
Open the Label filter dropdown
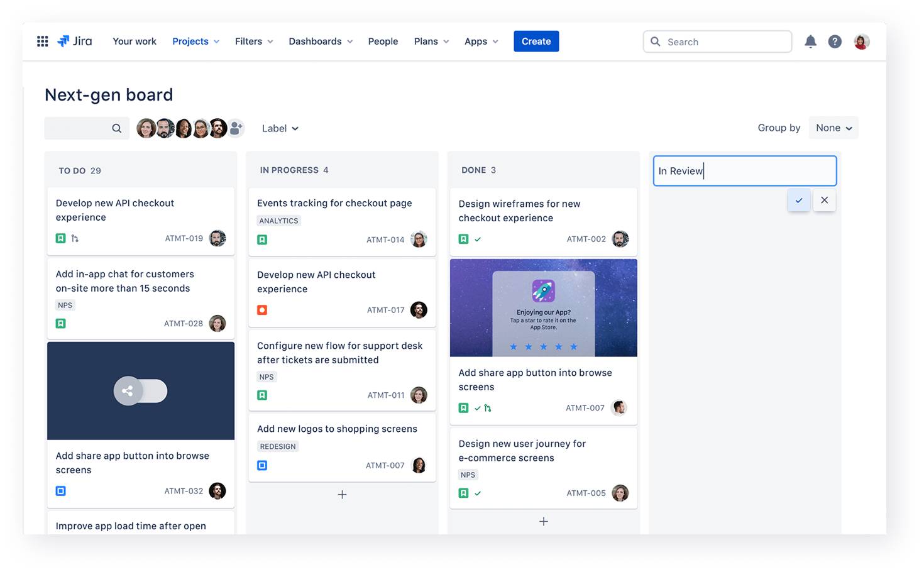pyautogui.click(x=280, y=128)
